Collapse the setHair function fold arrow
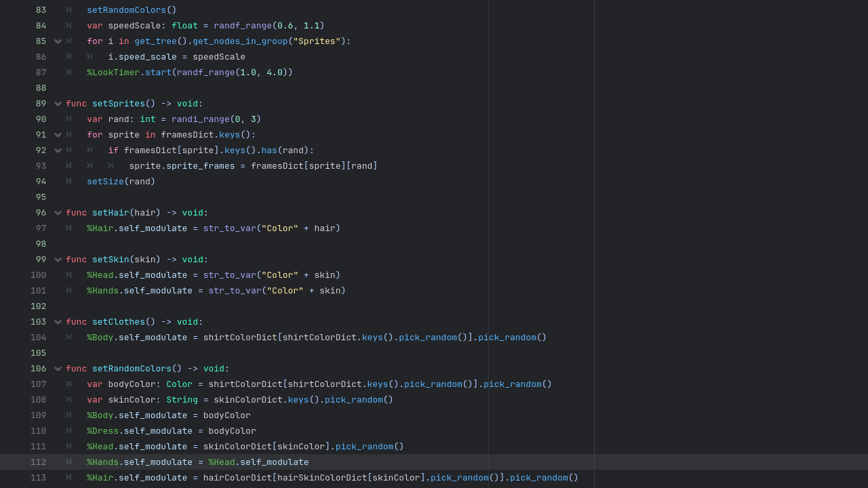Screen dimensions: 868x488 (x=58, y=213)
